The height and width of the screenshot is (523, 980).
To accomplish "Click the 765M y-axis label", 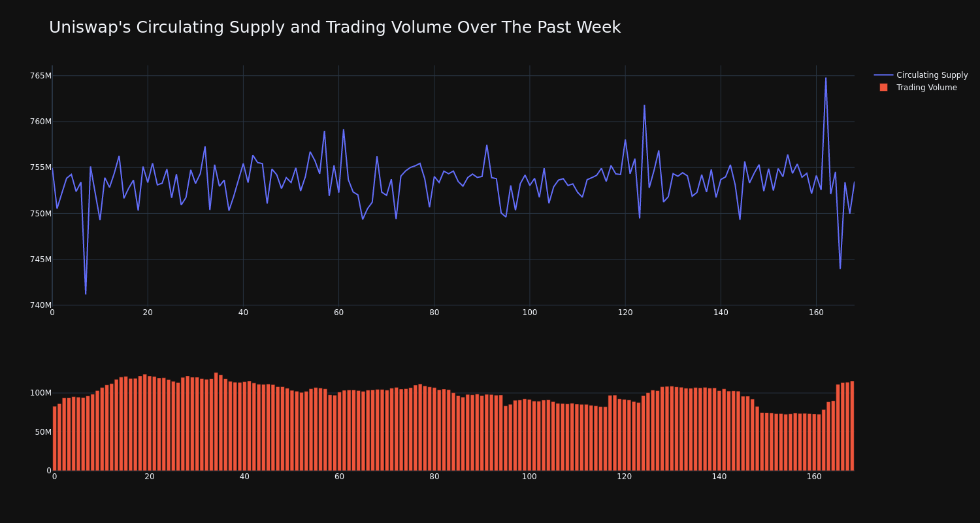I will pyautogui.click(x=41, y=76).
